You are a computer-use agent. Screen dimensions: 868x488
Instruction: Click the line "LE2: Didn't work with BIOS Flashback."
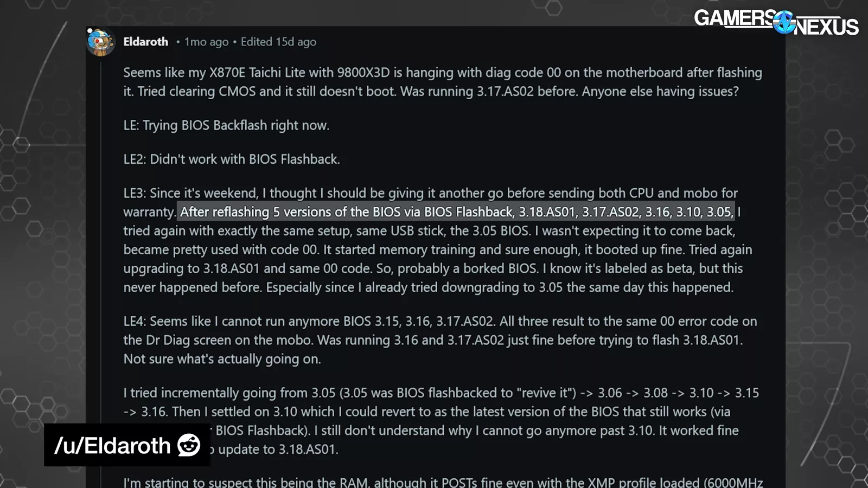point(232,159)
